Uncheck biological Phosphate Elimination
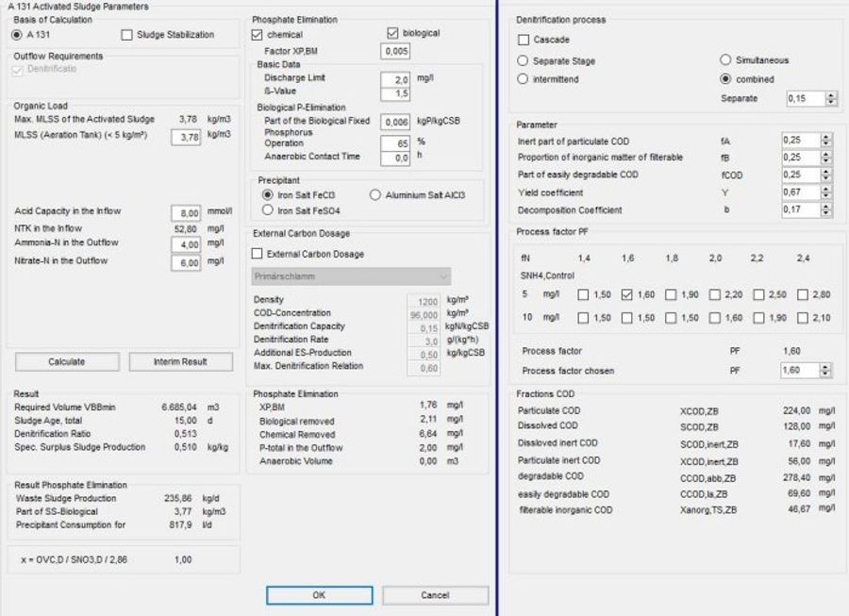The width and height of the screenshot is (849, 616). click(394, 35)
